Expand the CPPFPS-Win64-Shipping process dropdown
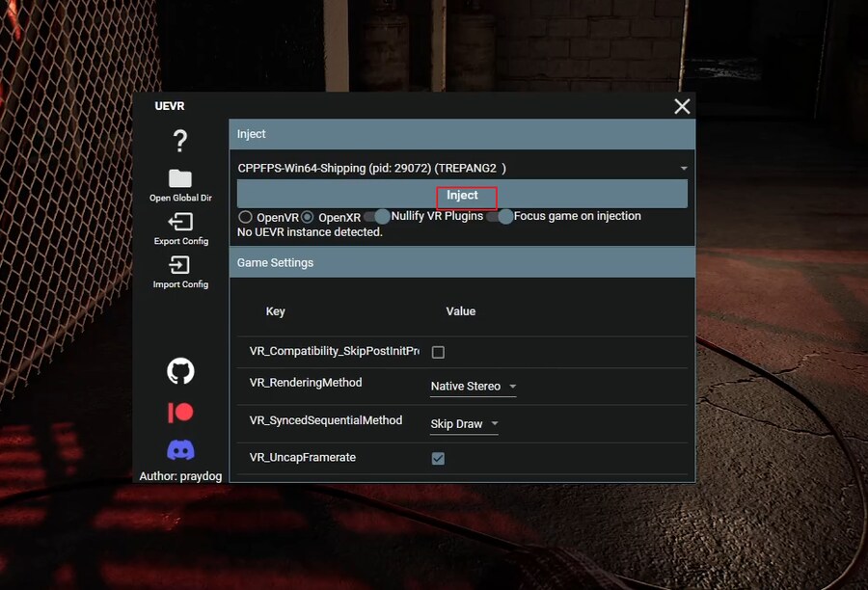The width and height of the screenshot is (868, 590). coord(684,167)
